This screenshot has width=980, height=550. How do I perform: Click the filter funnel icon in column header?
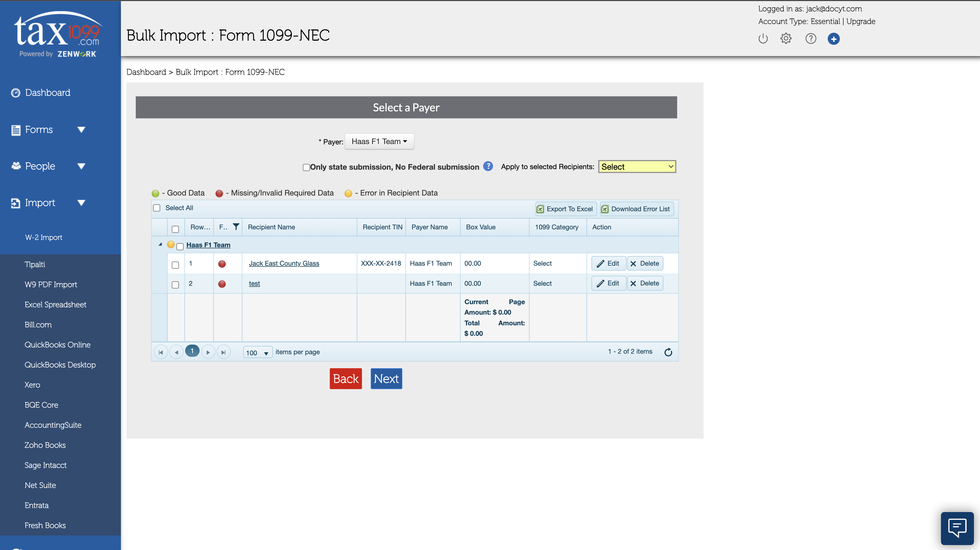(x=236, y=227)
